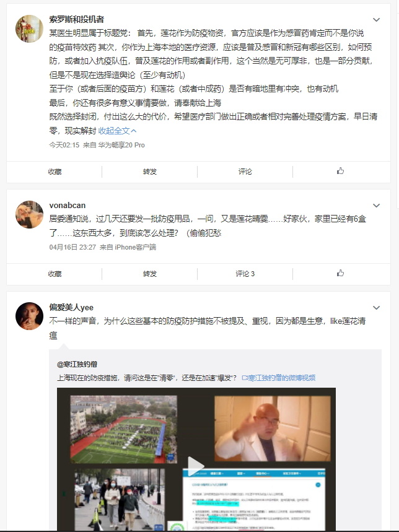The height and width of the screenshot is (532, 399).
Task: Expand options chevron on 索罗斯和投机者 post
Action: point(376,20)
